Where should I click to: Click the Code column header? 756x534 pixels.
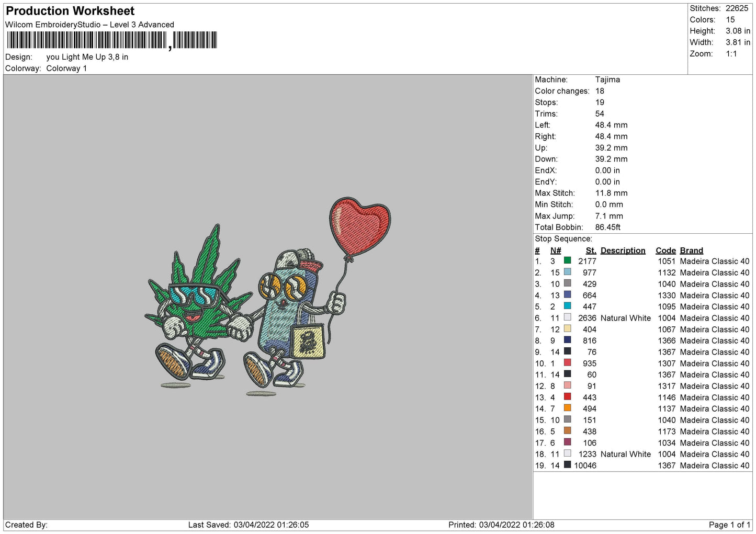click(x=665, y=251)
